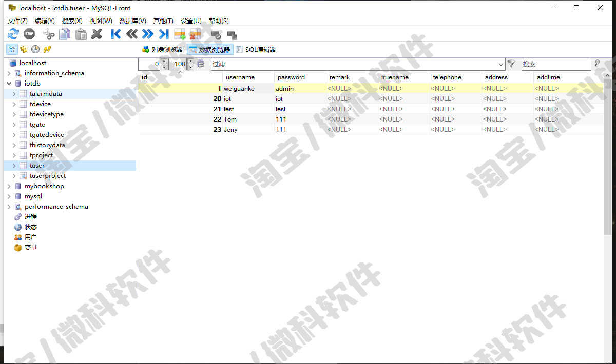616x364 pixels.
Task: Open the 文件(Z) menu
Action: (x=17, y=21)
